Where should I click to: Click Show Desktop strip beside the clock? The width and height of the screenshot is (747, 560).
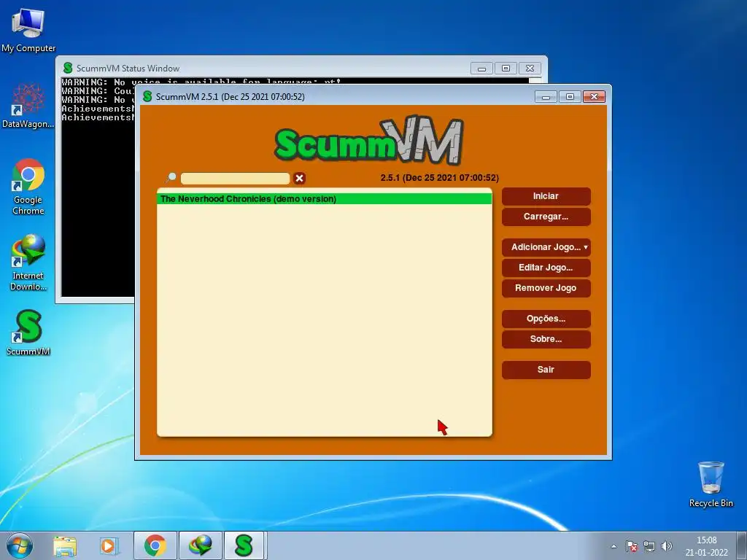[x=742, y=546]
